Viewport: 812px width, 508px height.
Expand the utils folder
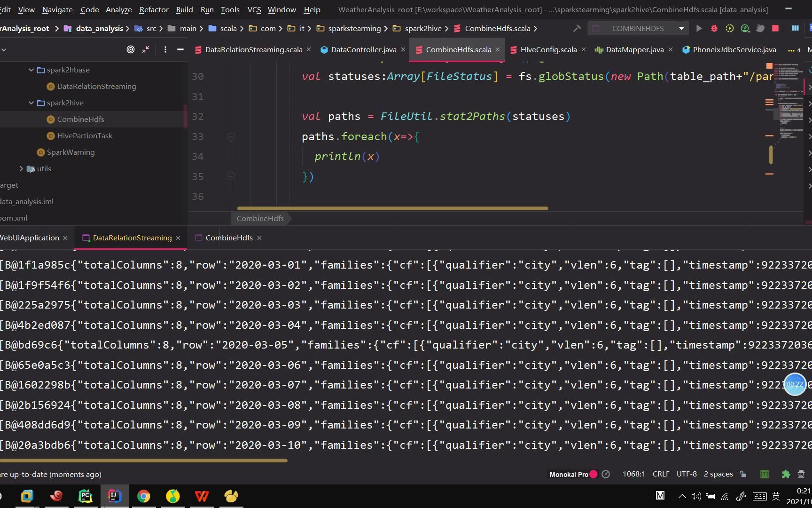[21, 168]
